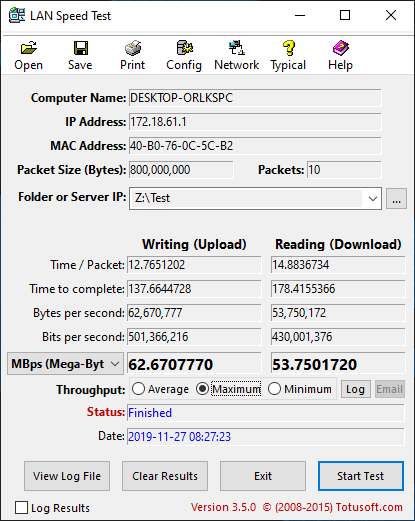Select the Average throughput radio button

pyautogui.click(x=138, y=389)
